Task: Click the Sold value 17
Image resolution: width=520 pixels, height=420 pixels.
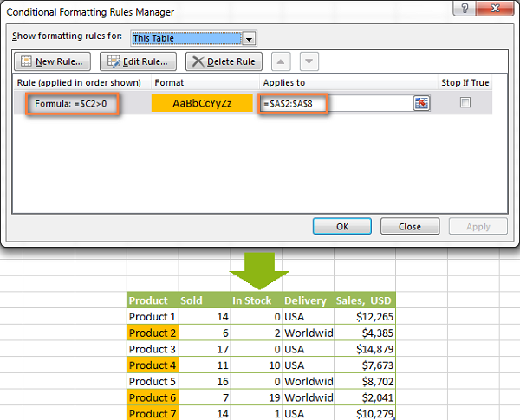Action: pos(205,349)
